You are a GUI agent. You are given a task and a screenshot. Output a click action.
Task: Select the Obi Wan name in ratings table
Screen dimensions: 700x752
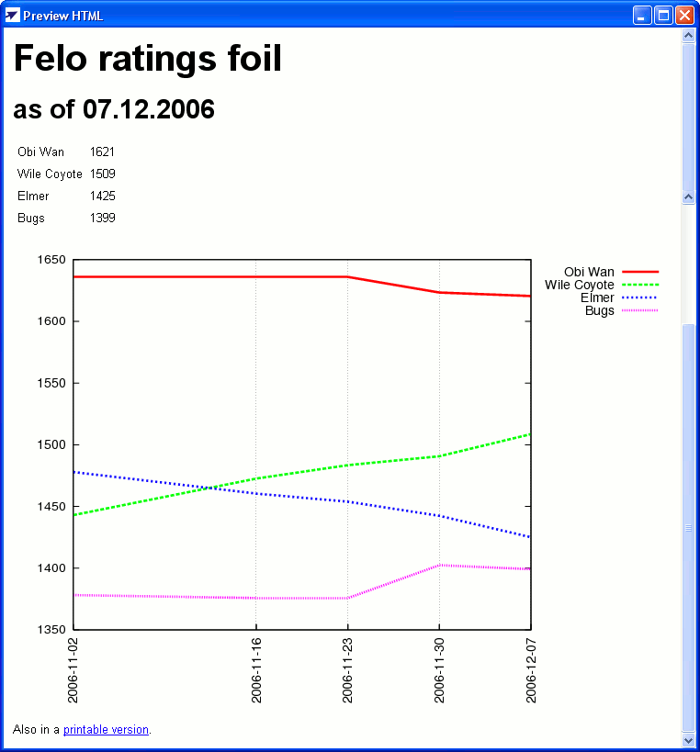pos(40,152)
